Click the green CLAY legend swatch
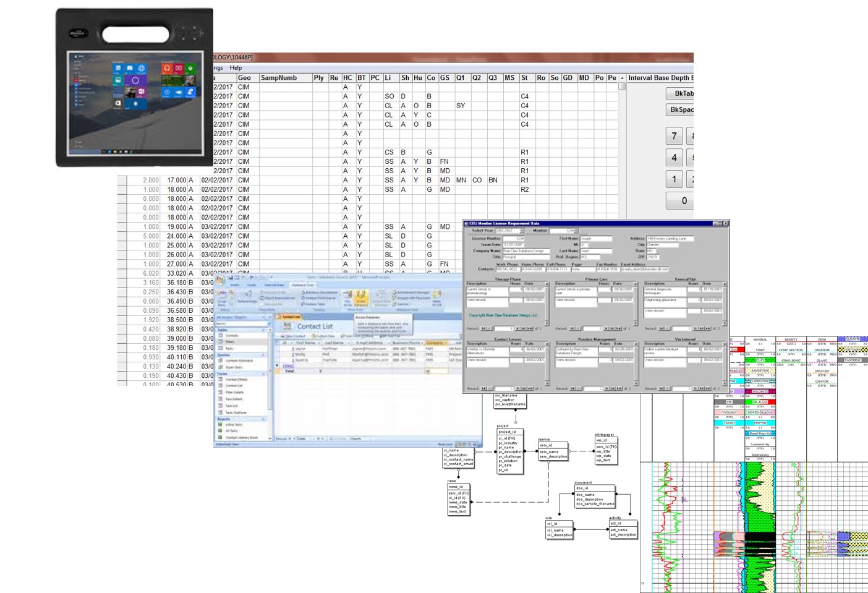868x593 pixels. (760, 360)
